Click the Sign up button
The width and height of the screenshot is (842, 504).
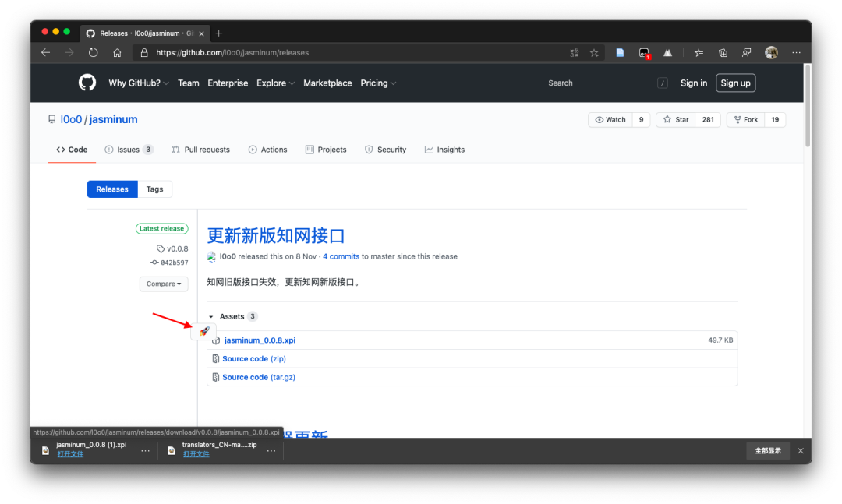(x=736, y=83)
